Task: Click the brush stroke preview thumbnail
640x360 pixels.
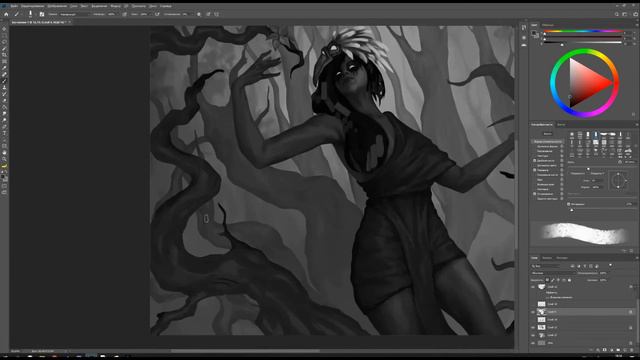Action: 584,234
